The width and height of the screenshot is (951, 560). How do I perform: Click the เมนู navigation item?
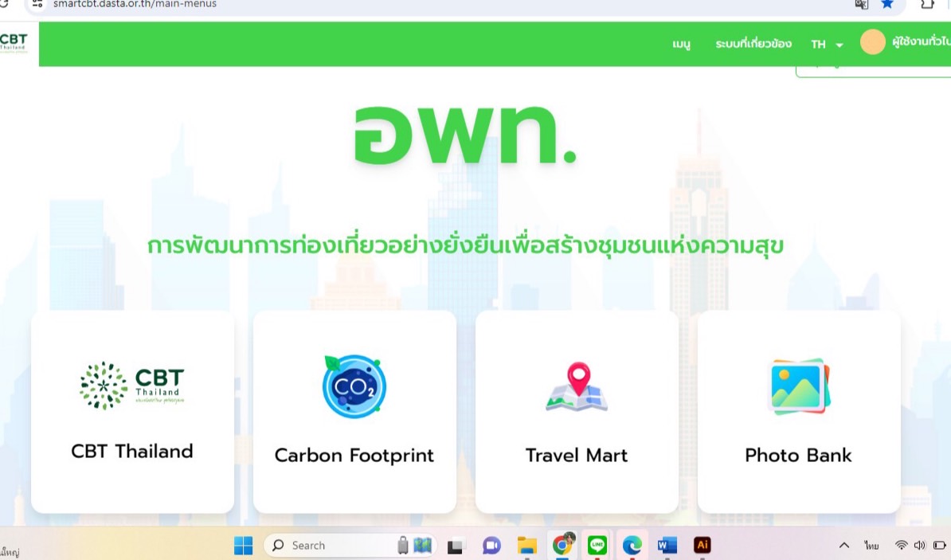[681, 44]
